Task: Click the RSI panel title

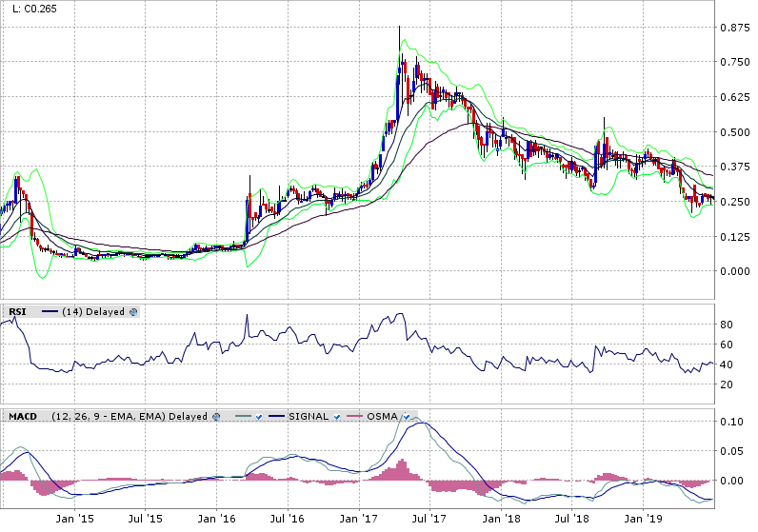Action: [x=17, y=312]
